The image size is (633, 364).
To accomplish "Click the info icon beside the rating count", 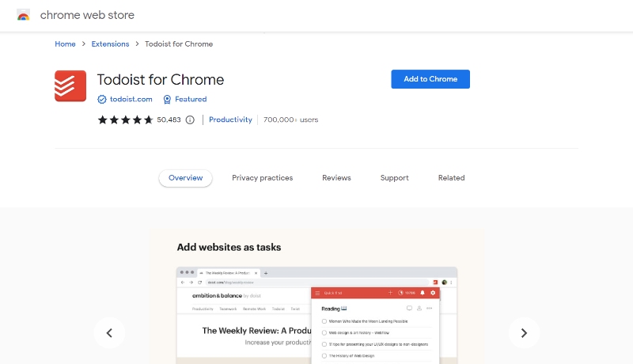I will [190, 120].
